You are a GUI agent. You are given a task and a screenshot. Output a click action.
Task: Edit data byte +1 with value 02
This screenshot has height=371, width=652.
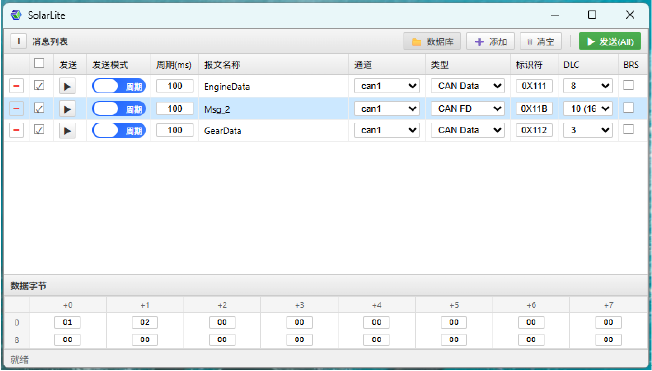(145, 322)
